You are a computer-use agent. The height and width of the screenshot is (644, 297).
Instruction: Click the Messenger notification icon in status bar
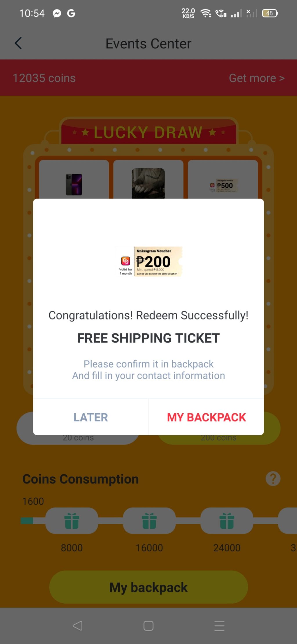click(57, 13)
